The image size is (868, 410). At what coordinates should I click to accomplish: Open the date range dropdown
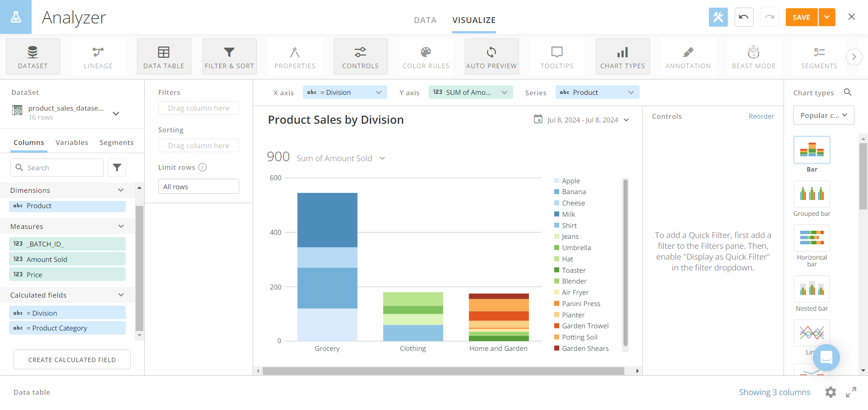pos(626,120)
